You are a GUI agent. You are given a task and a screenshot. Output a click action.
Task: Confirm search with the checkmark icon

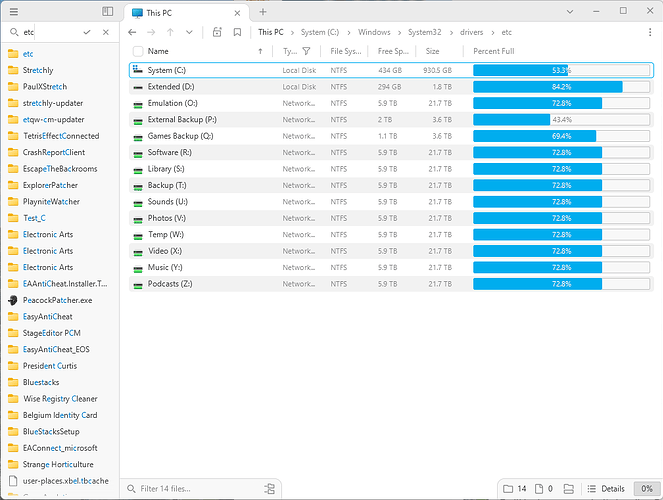click(87, 32)
